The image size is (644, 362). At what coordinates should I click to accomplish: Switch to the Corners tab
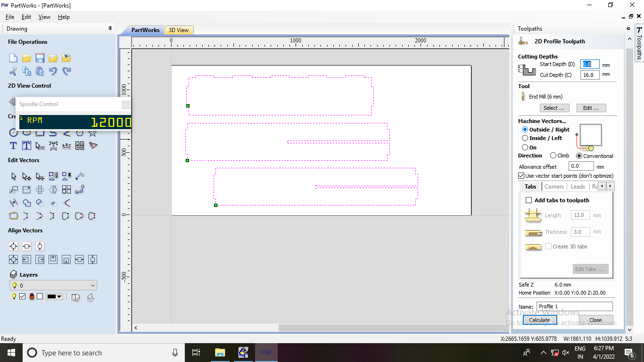pyautogui.click(x=554, y=187)
